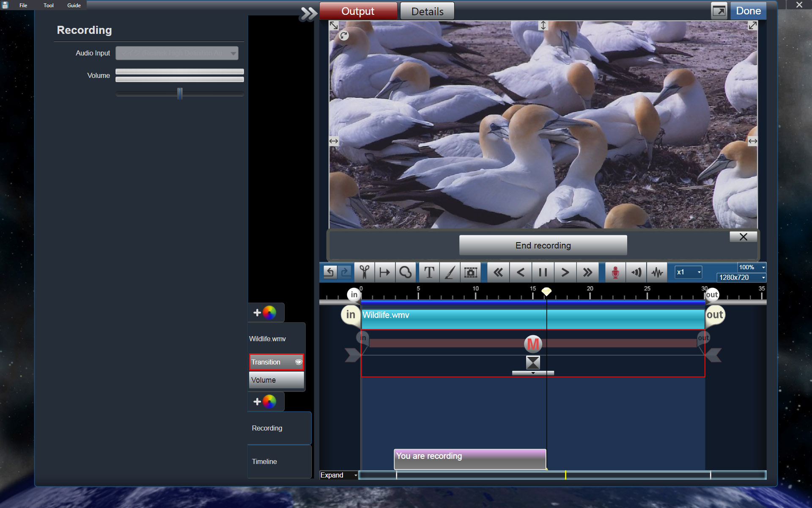This screenshot has height=508, width=812.
Task: Click the recording volume slider handle
Action: [x=180, y=94]
